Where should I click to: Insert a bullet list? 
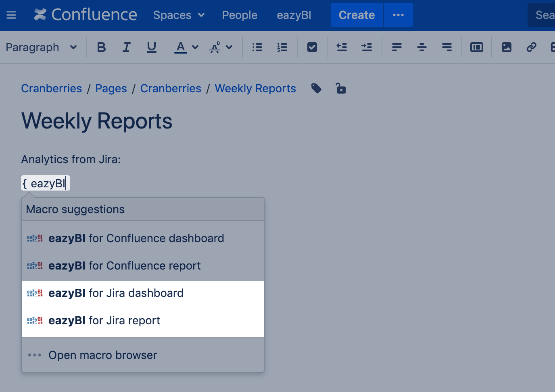point(257,47)
